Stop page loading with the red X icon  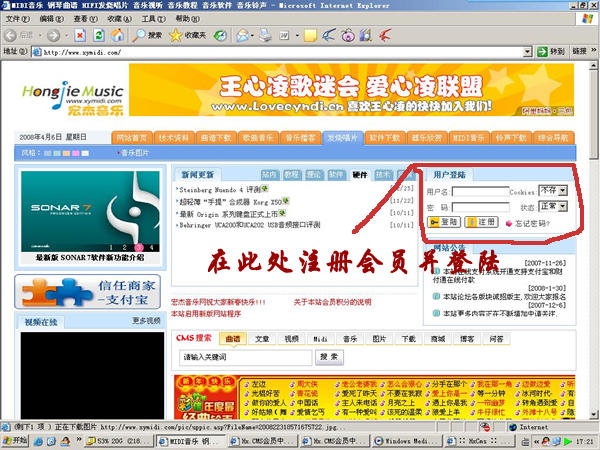pos(80,36)
